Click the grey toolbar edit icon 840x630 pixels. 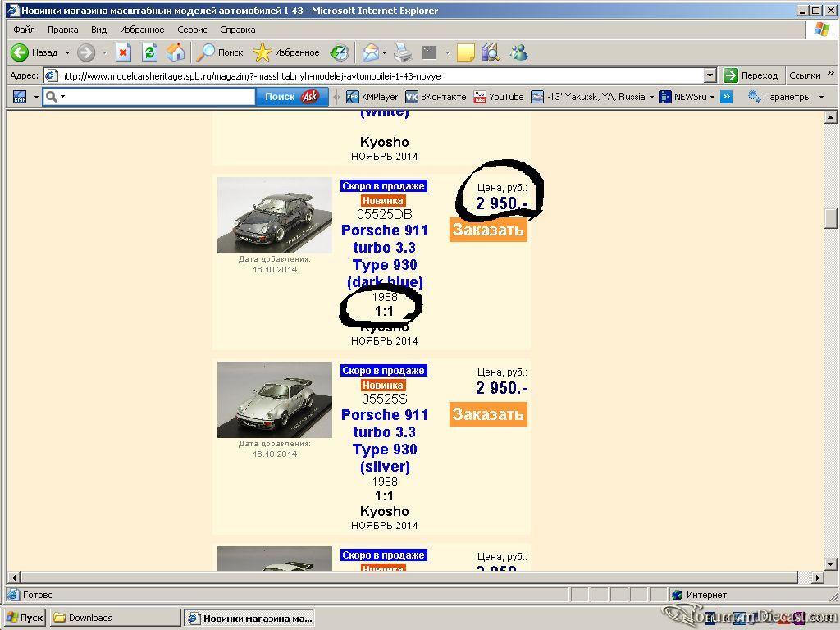pos(429,52)
